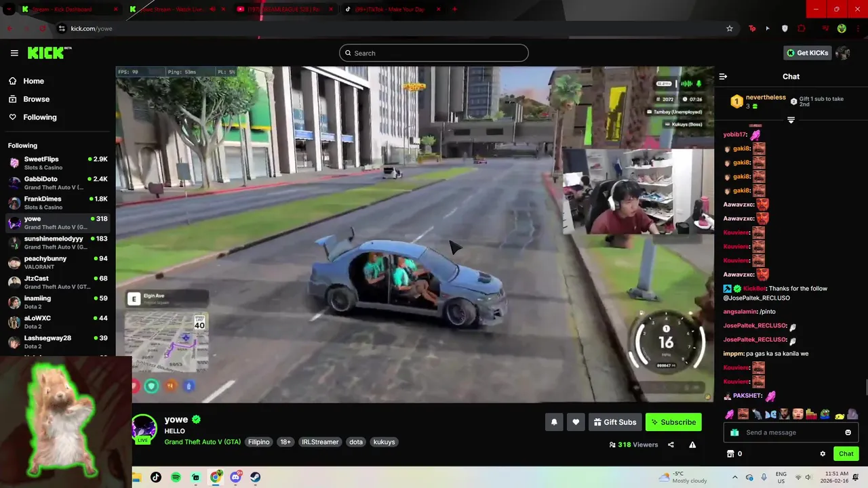Click the dota tag
This screenshot has width=868, height=488.
(356, 442)
